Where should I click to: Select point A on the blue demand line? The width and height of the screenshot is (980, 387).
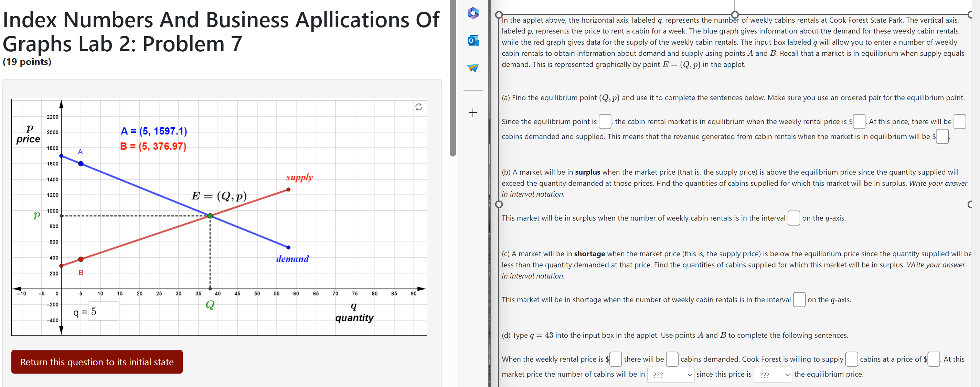[80, 163]
